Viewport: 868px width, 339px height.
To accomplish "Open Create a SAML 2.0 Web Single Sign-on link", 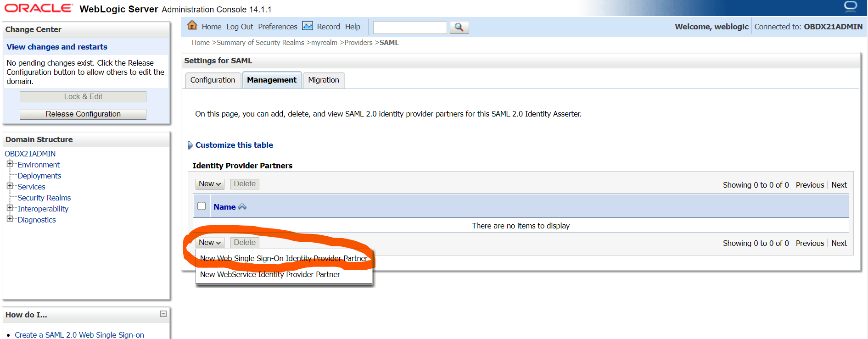I will (x=79, y=335).
